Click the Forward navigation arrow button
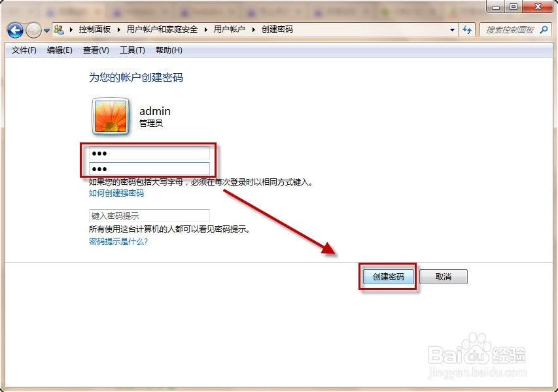This screenshot has width=558, height=392. coord(34,30)
